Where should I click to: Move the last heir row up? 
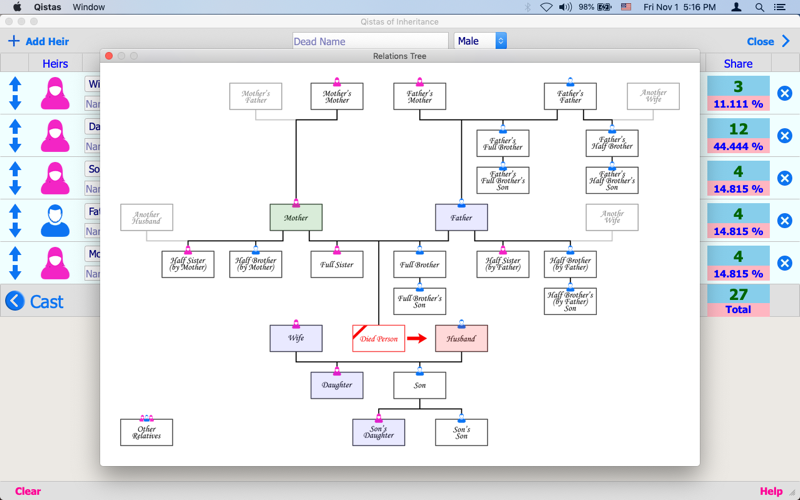click(15, 254)
